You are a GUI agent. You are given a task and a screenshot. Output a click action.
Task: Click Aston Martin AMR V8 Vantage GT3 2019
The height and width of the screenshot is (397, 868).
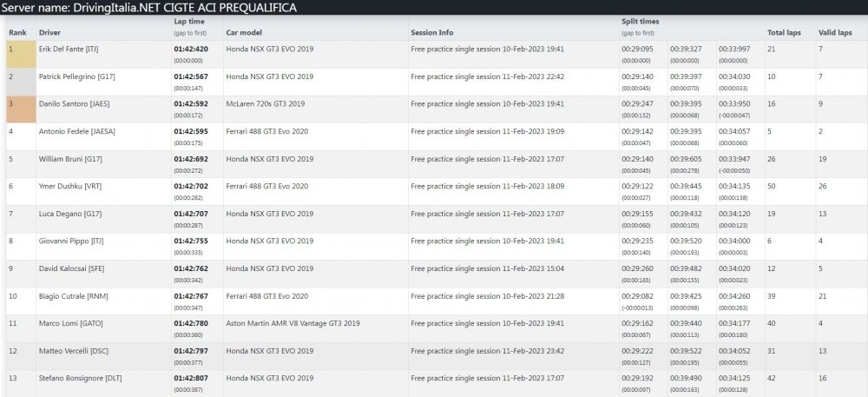point(293,324)
